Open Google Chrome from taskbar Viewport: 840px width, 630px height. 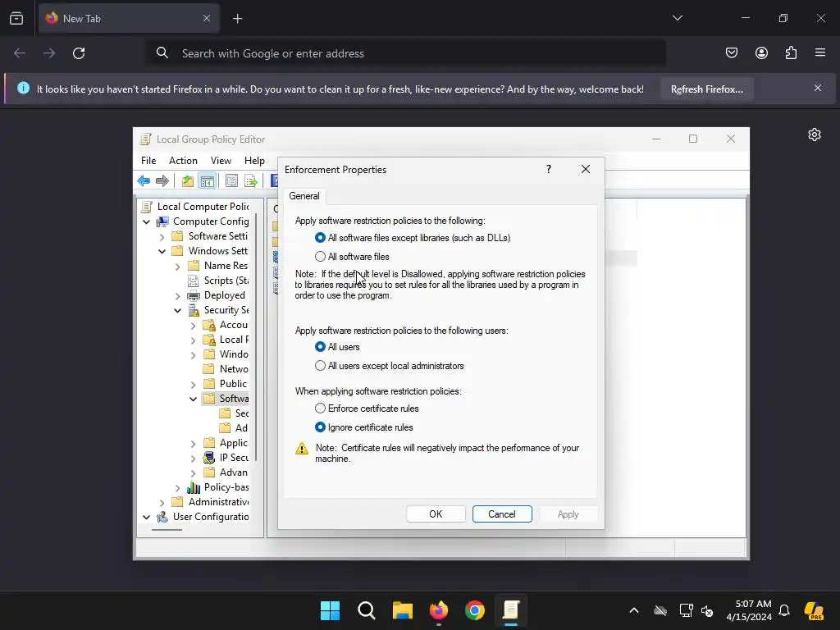tap(475, 610)
